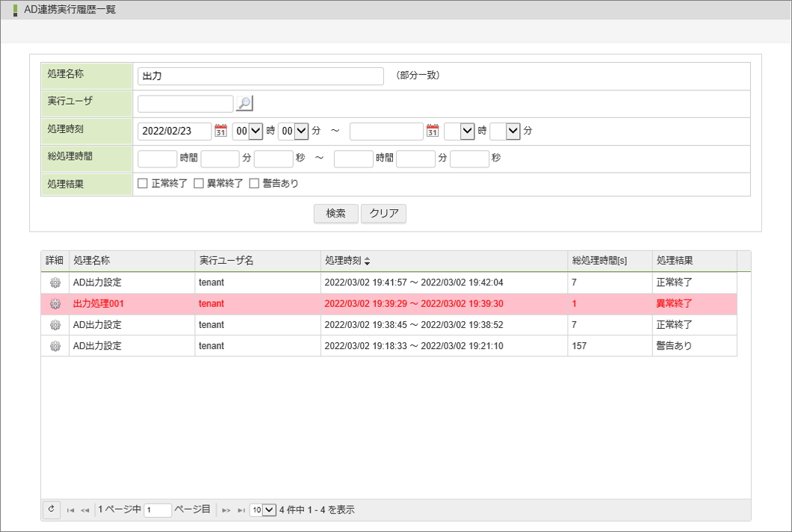Open details gear for the 157 seconds row
The image size is (792, 532).
pos(55,346)
